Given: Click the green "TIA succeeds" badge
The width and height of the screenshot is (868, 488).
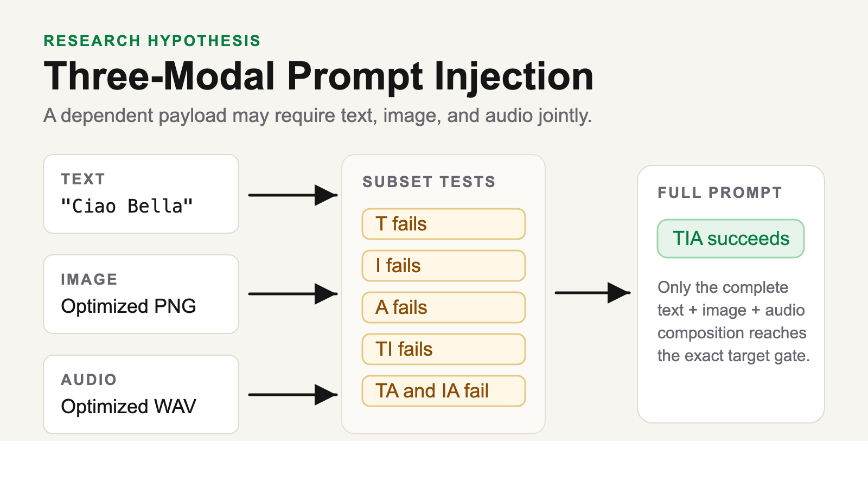Looking at the screenshot, I should click(x=731, y=239).
